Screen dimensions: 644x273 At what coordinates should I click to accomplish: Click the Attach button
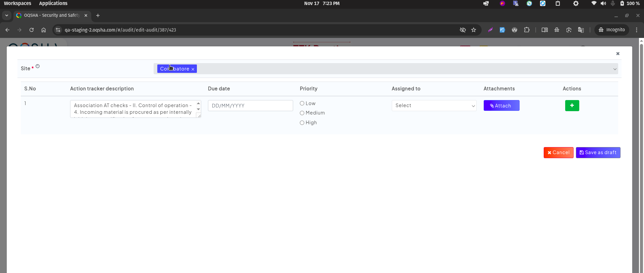point(501,105)
